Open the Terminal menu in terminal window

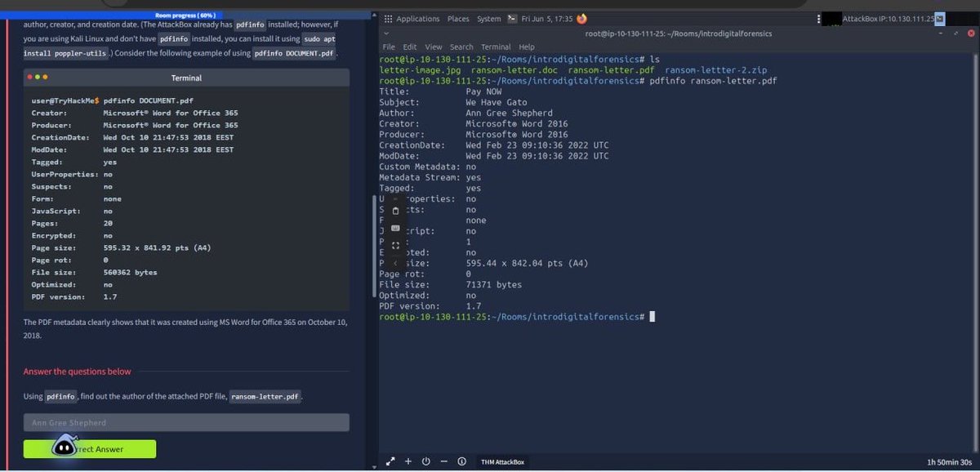(x=496, y=47)
